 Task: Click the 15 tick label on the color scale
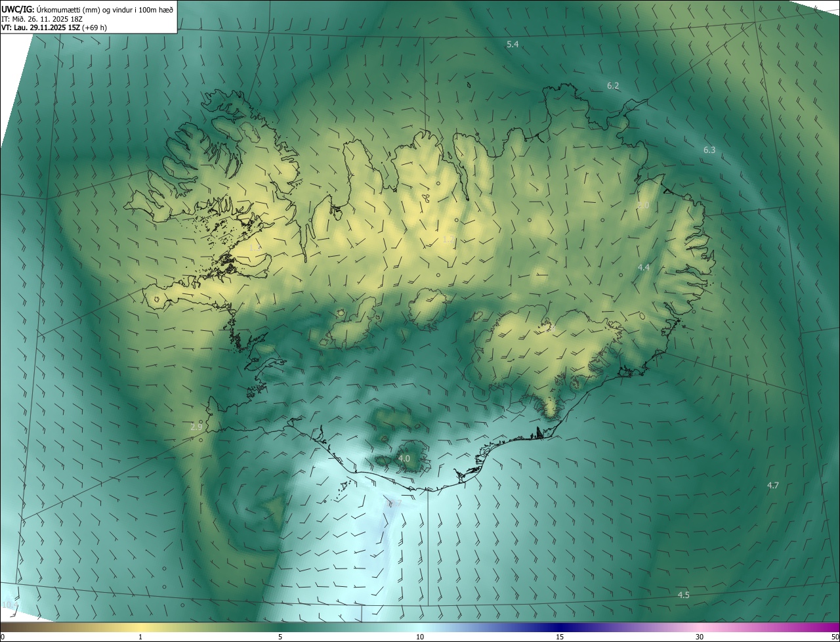click(x=560, y=637)
